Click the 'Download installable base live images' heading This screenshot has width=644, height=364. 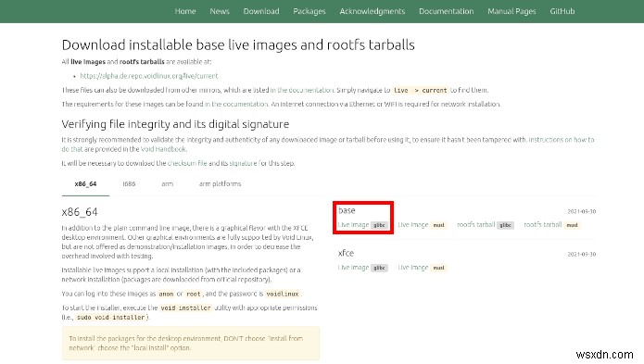click(238, 44)
